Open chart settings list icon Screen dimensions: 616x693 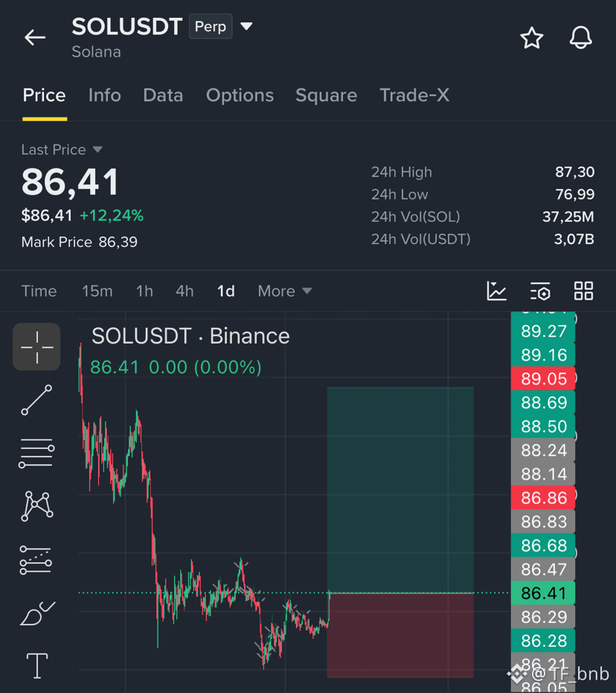coord(540,291)
